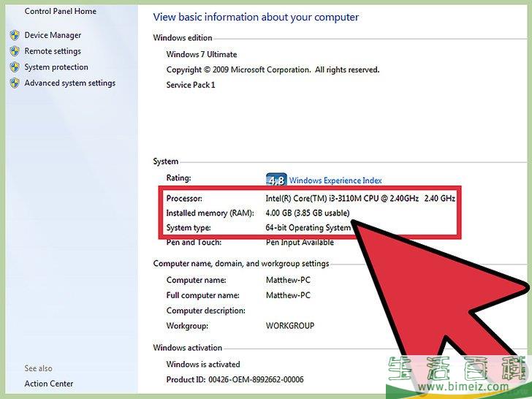Click the Remote settings shield icon
This screenshot has width=532, height=399.
click(x=15, y=51)
